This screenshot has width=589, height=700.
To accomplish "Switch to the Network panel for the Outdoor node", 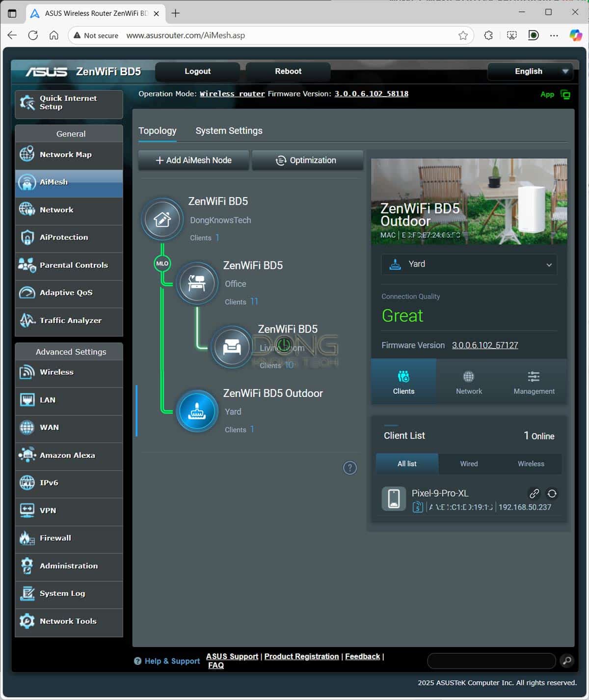I will click(x=468, y=382).
